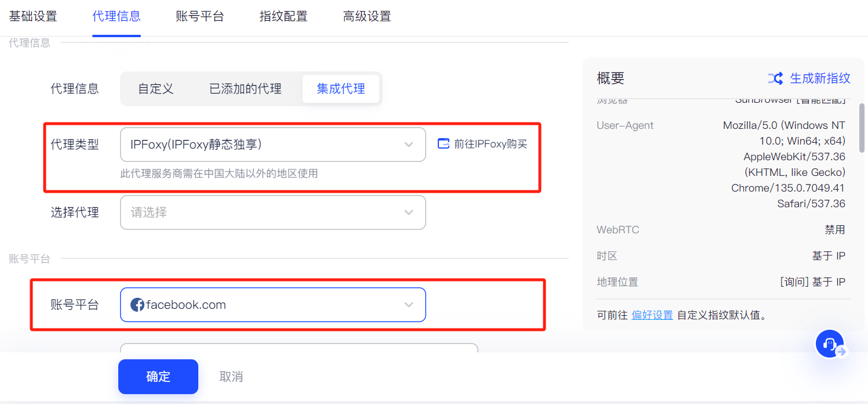This screenshot has width=868, height=404.
Task: Click the blue 确定 button
Action: [x=158, y=377]
